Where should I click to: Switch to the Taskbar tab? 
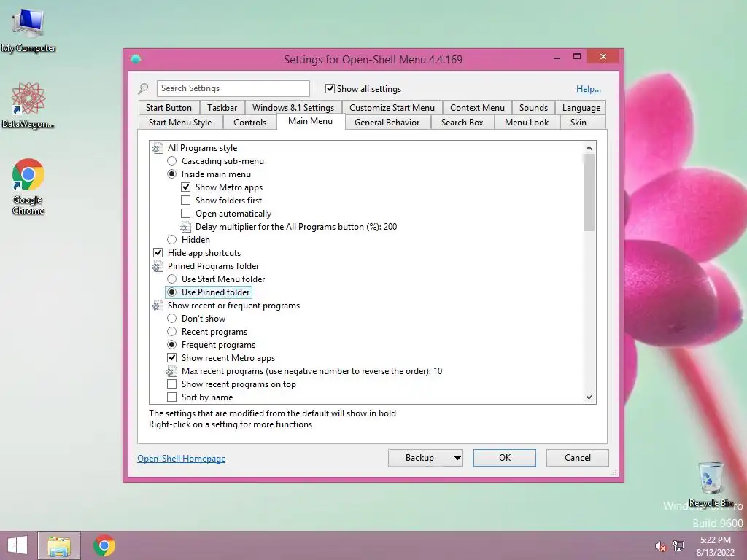click(222, 108)
